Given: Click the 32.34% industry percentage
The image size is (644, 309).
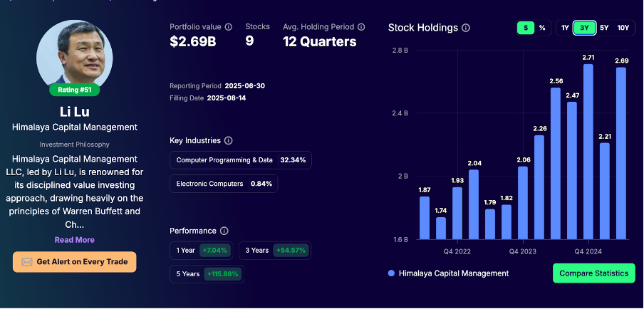Looking at the screenshot, I should click(293, 160).
